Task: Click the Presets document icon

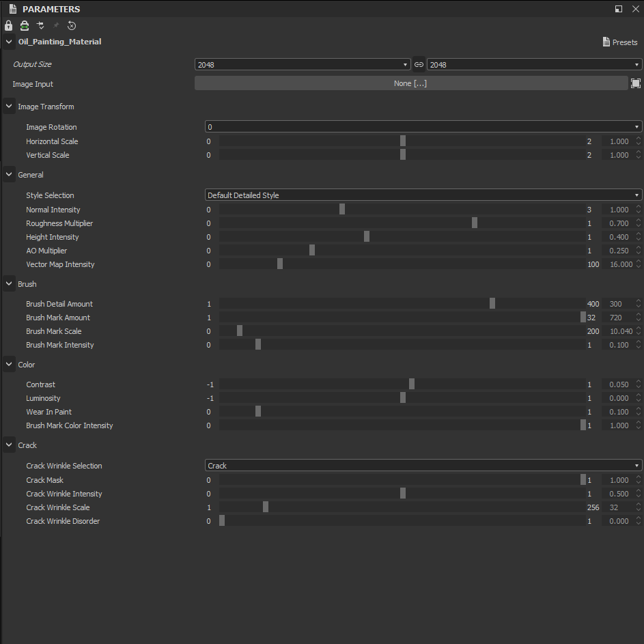Action: pyautogui.click(x=606, y=42)
